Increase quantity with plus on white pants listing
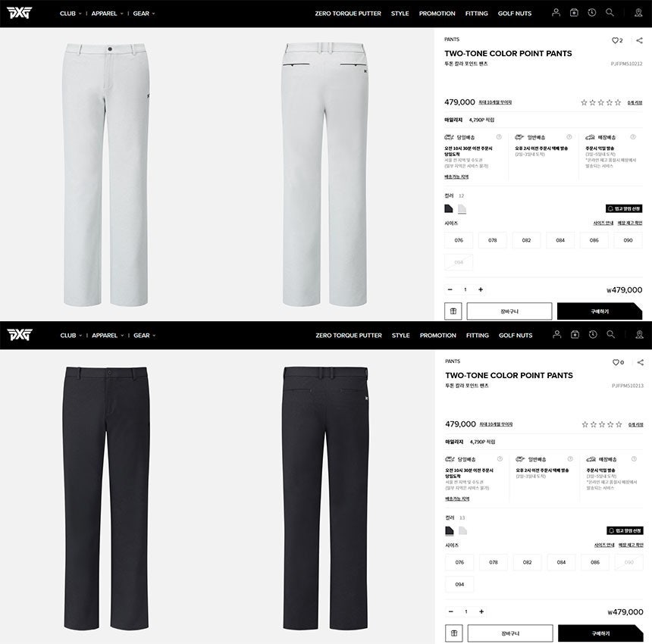The image size is (652, 644). pyautogui.click(x=481, y=289)
